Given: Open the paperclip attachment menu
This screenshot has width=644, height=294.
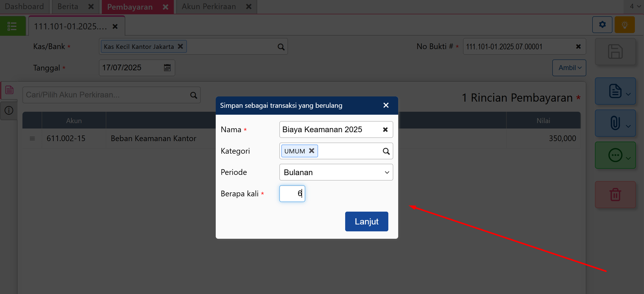Looking at the screenshot, I should coord(615,123).
